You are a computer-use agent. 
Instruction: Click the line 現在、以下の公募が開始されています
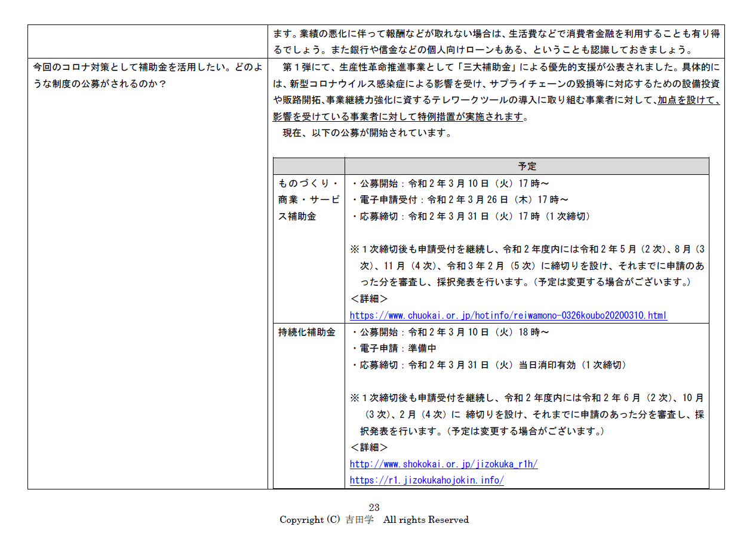pos(367,133)
